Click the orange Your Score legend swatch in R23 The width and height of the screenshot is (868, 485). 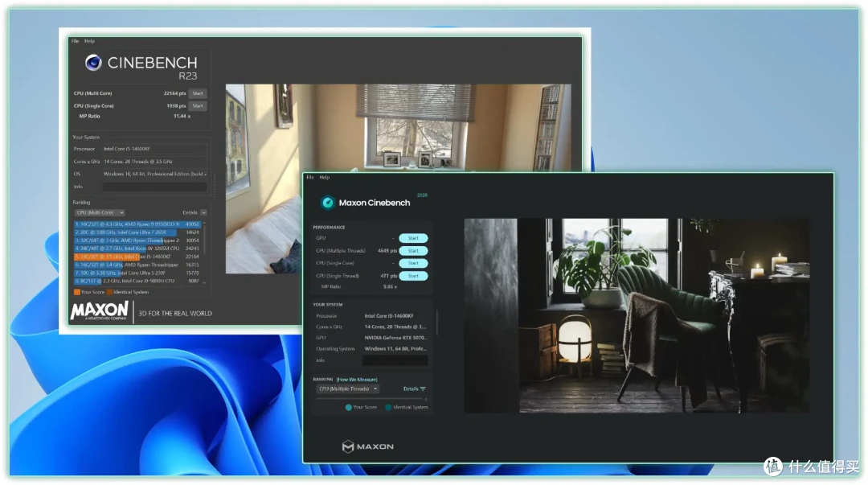(x=77, y=292)
